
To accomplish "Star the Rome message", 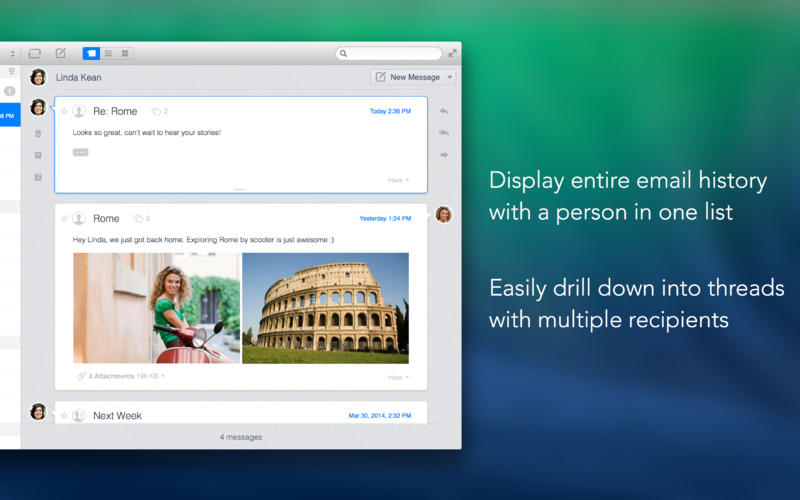I will 64,218.
